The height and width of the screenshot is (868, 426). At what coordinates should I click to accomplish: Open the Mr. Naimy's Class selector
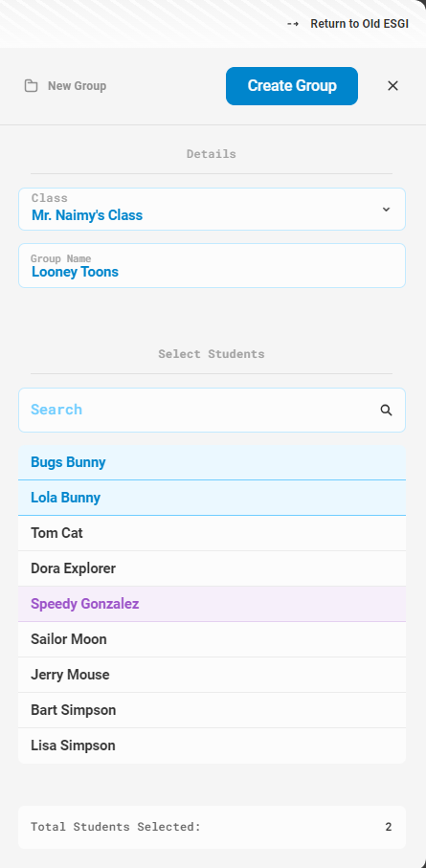coord(213,210)
